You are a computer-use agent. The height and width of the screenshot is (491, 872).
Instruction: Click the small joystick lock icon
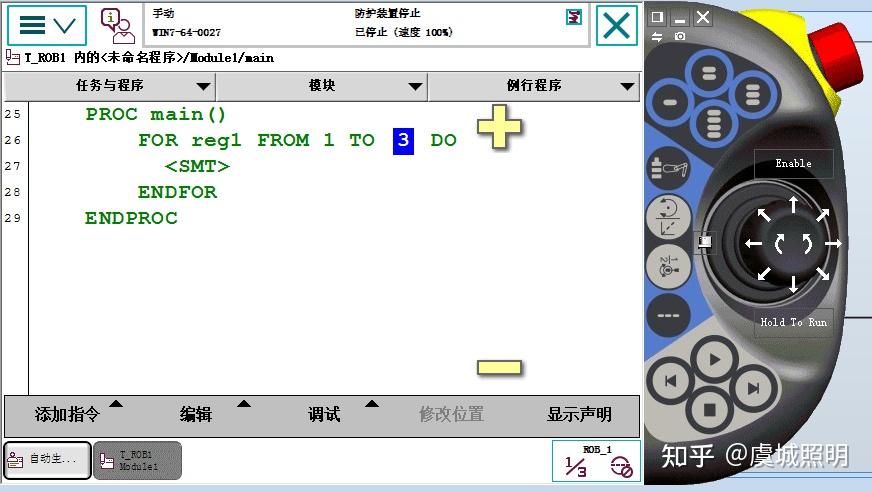click(705, 241)
